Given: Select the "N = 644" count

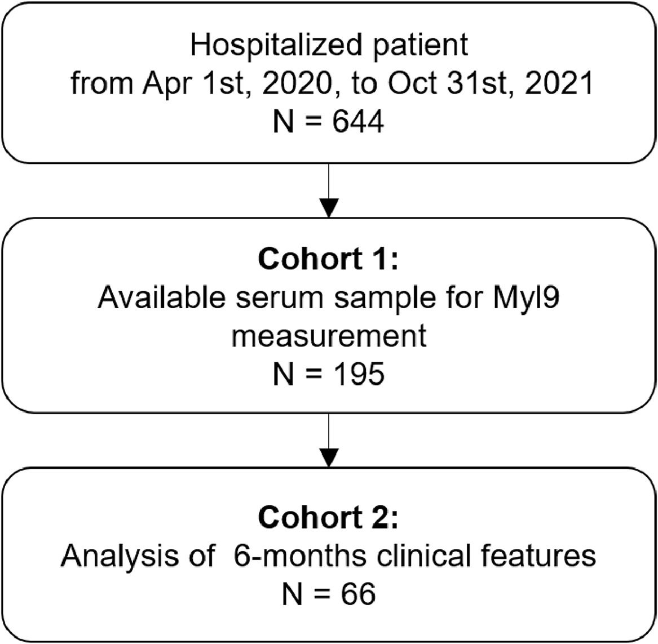Looking at the screenshot, I should pyautogui.click(x=329, y=122).
